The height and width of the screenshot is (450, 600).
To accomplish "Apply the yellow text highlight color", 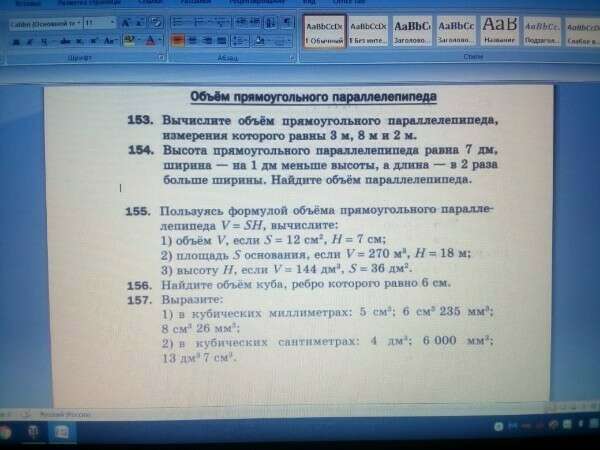I will click(130, 40).
